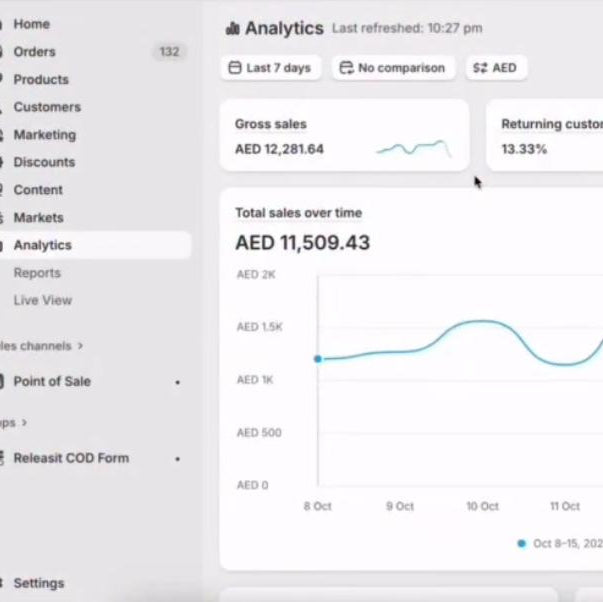The height and width of the screenshot is (602, 603).
Task: Click the calendar icon in Last 7 days
Action: point(235,68)
